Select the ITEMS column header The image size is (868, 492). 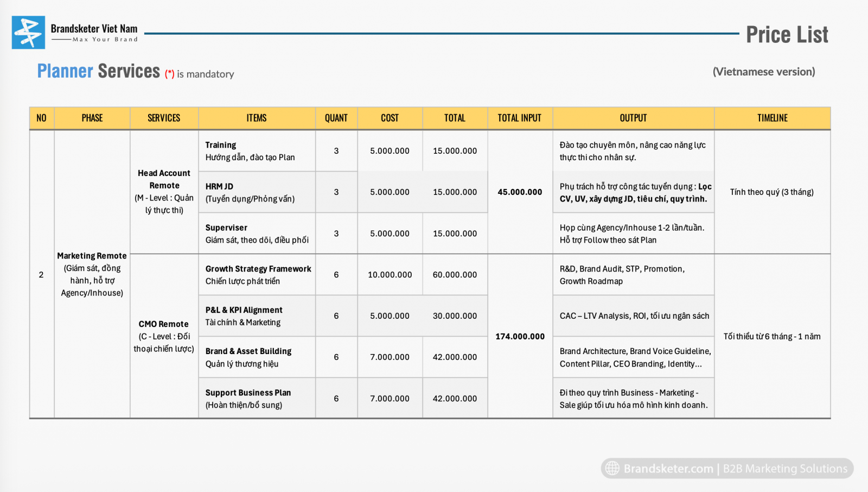pos(257,118)
